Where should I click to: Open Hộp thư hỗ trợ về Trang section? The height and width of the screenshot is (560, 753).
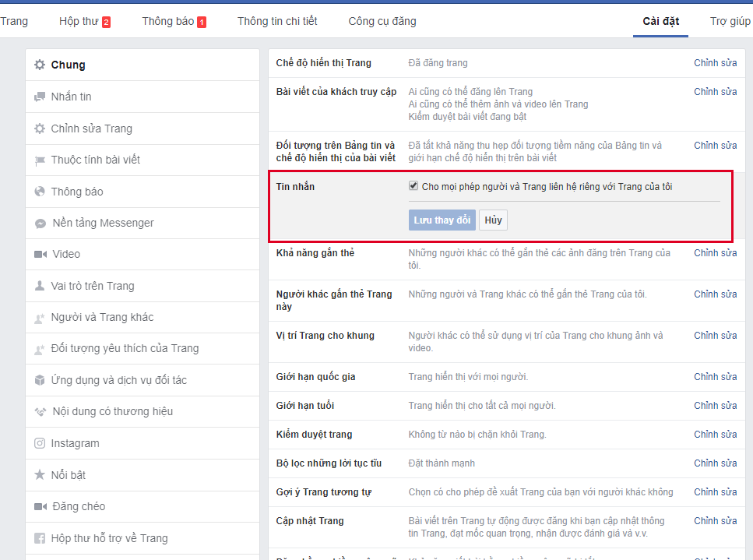tap(143, 538)
